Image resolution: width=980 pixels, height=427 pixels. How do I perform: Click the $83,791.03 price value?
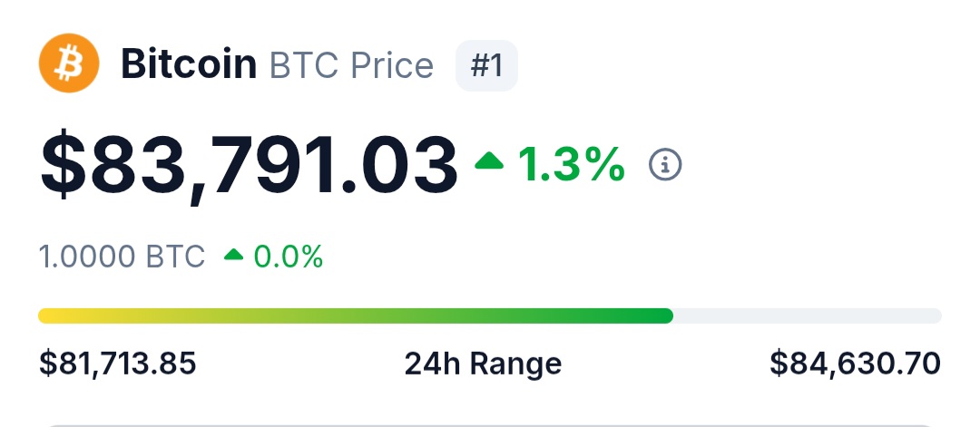[x=248, y=165]
